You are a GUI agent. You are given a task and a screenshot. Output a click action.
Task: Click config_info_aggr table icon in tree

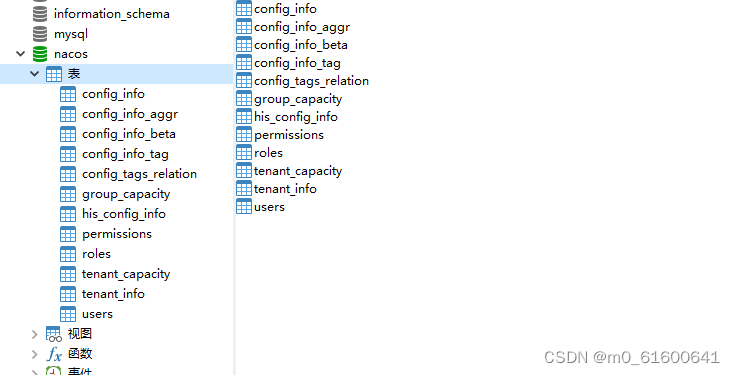68,114
